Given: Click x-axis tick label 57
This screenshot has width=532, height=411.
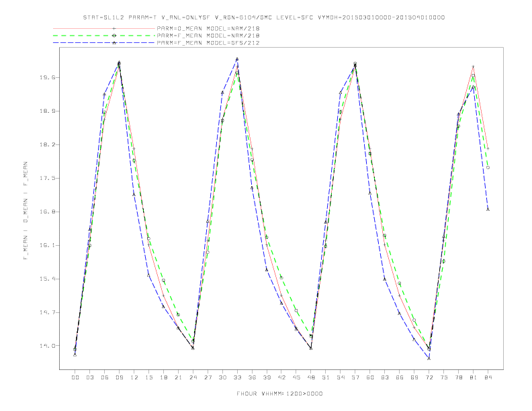Looking at the screenshot, I should point(355,377).
